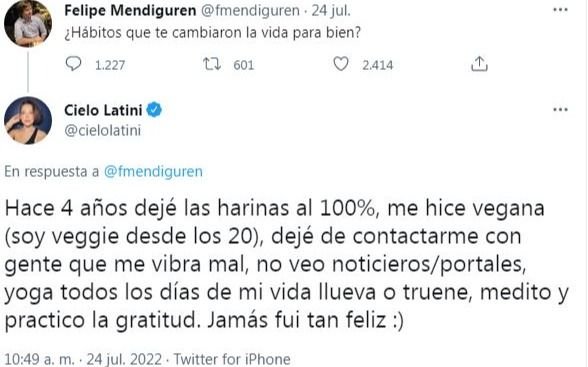Screen dimensions: 588x367
Task: Click the reply speech bubble icon
Action: (x=73, y=64)
